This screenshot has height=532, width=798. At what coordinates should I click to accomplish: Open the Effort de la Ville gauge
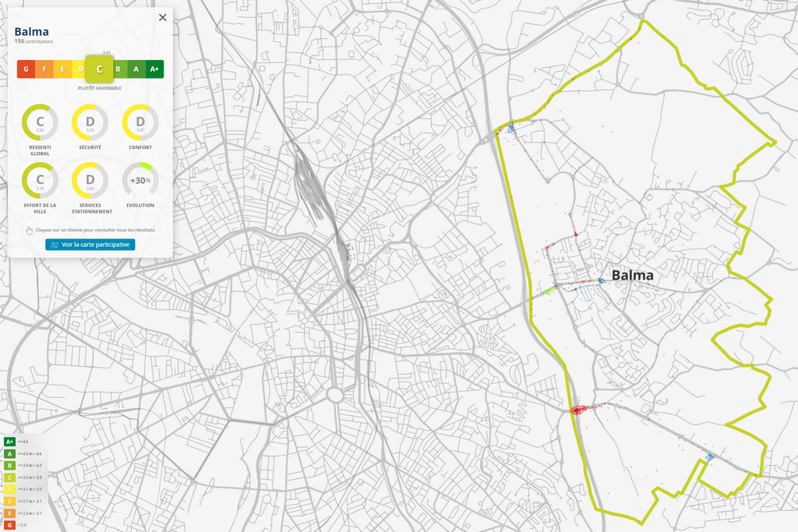[x=40, y=180]
